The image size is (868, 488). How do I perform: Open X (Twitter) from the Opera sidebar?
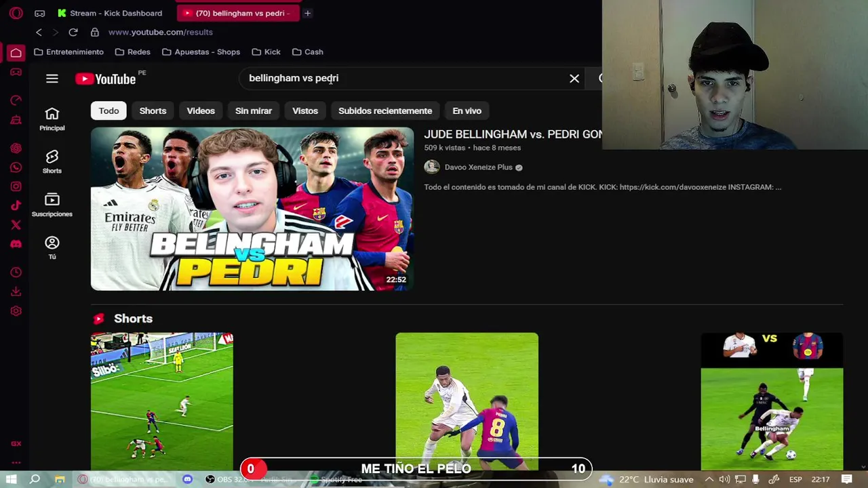pyautogui.click(x=16, y=224)
